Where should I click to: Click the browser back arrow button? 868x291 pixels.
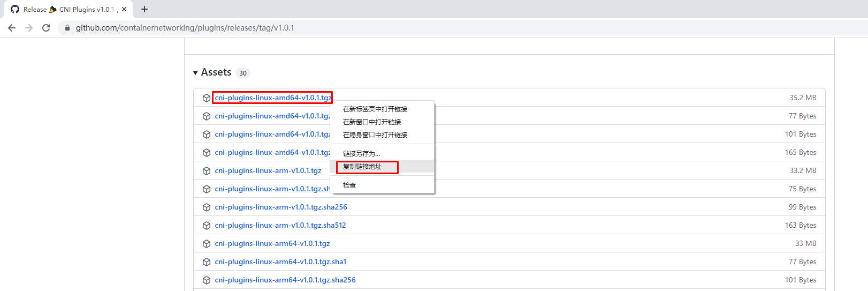[x=12, y=28]
